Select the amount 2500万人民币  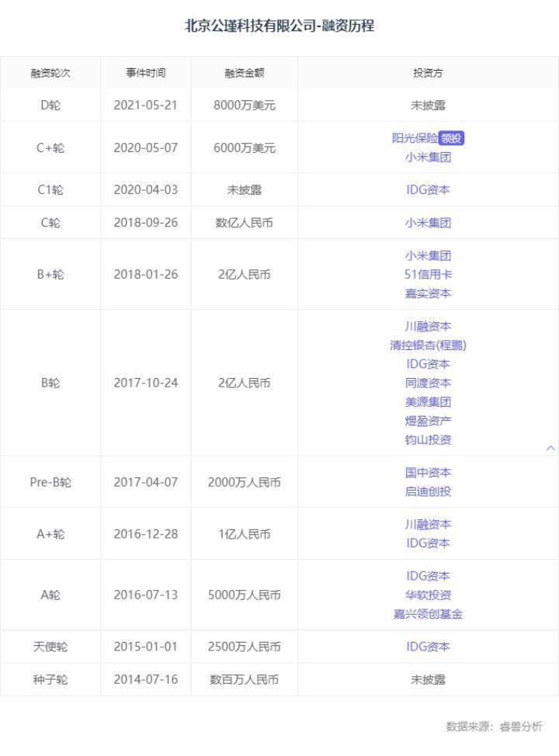(244, 647)
